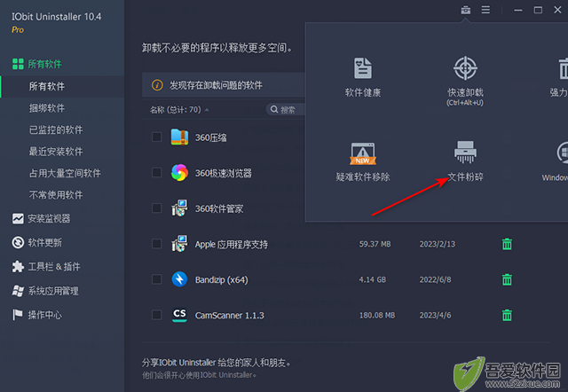The height and width of the screenshot is (392, 568).
Task: Open 系统应用管理 section
Action: tap(45, 291)
